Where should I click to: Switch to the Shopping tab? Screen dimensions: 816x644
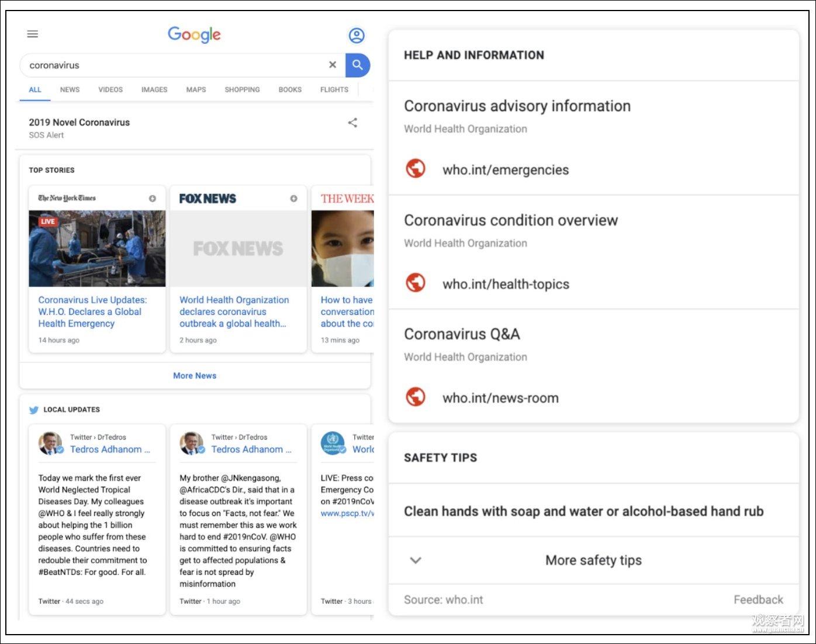pos(242,89)
